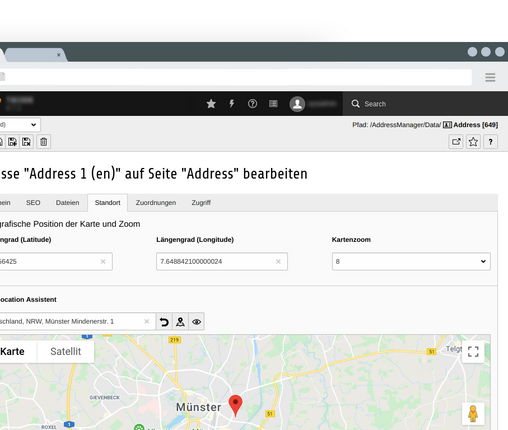This screenshot has height=430, width=508.
Task: Click the flush caches lightning icon
Action: (232, 104)
